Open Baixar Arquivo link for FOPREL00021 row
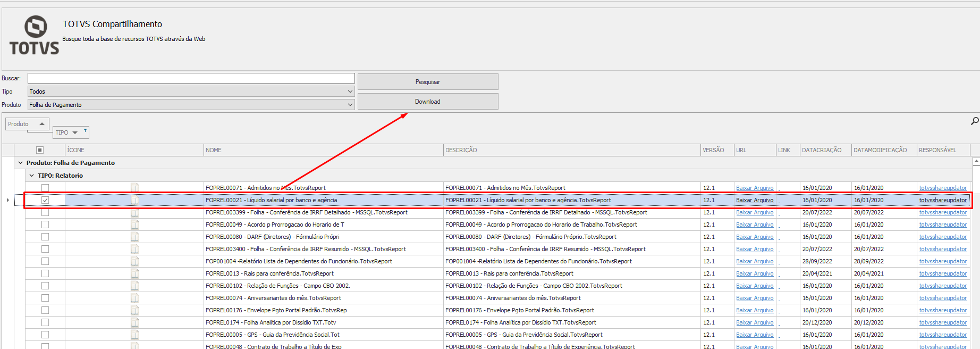980x349 pixels. click(x=755, y=200)
